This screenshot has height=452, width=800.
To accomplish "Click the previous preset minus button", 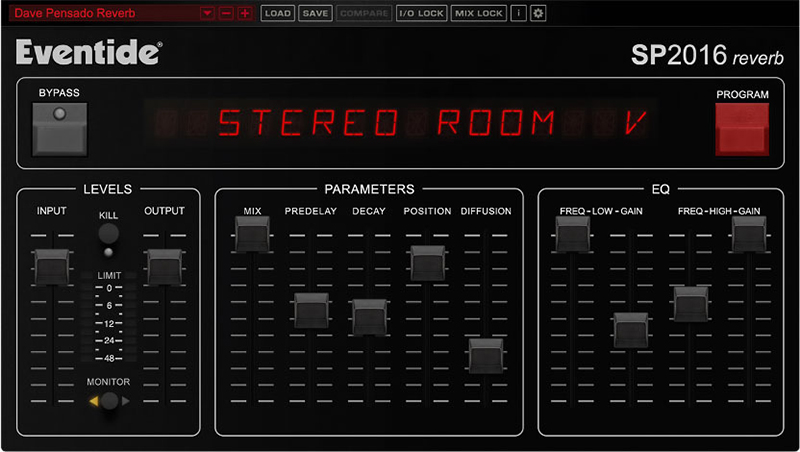I will [x=226, y=13].
